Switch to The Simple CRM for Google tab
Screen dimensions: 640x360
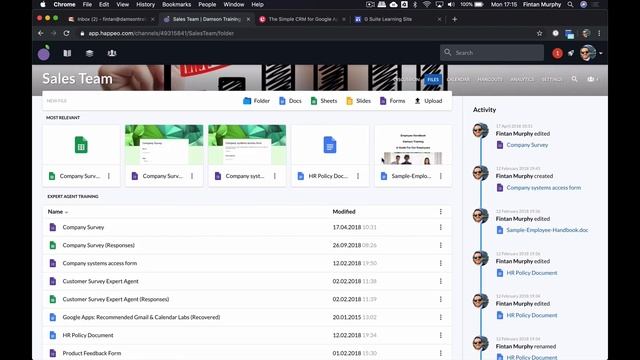[302, 19]
